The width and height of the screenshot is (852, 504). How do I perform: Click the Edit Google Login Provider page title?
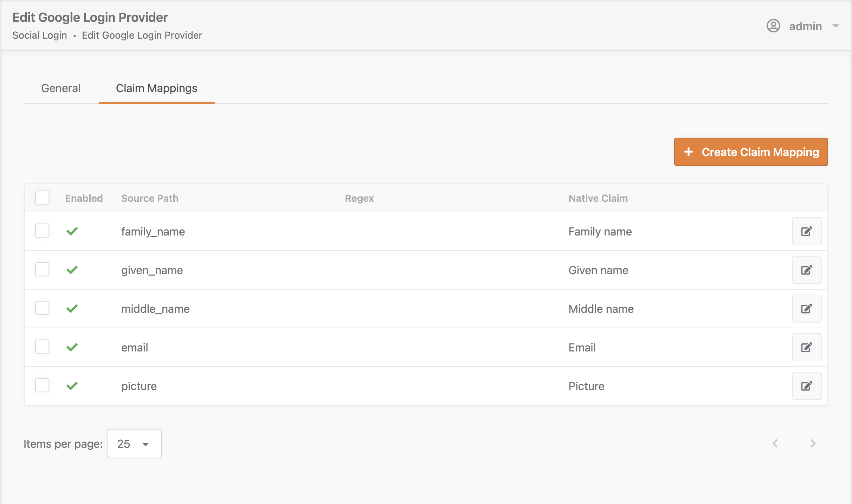click(x=90, y=18)
